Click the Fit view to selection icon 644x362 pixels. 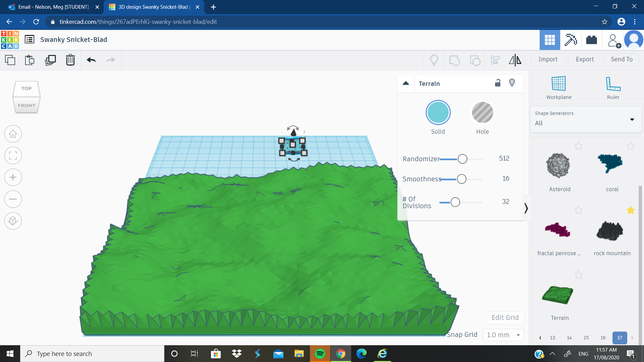13,156
